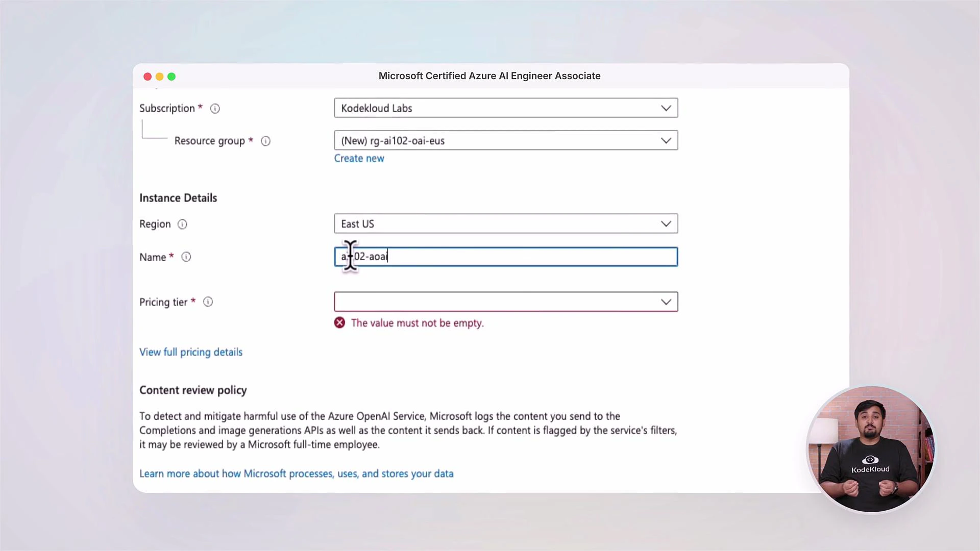The height and width of the screenshot is (551, 980).
Task: Click the info icon beside Region
Action: pos(182,224)
